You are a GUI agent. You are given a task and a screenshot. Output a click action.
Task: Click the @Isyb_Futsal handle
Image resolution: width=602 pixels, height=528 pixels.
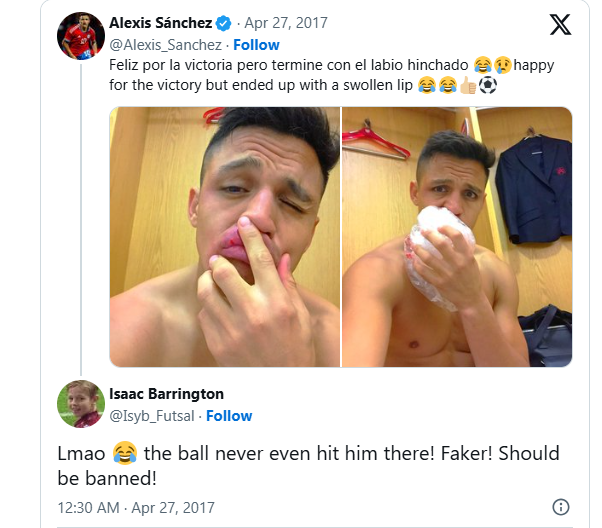click(x=151, y=416)
